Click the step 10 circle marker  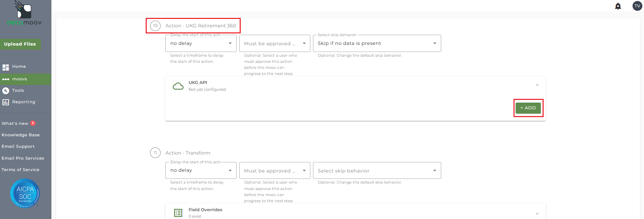pyautogui.click(x=155, y=26)
